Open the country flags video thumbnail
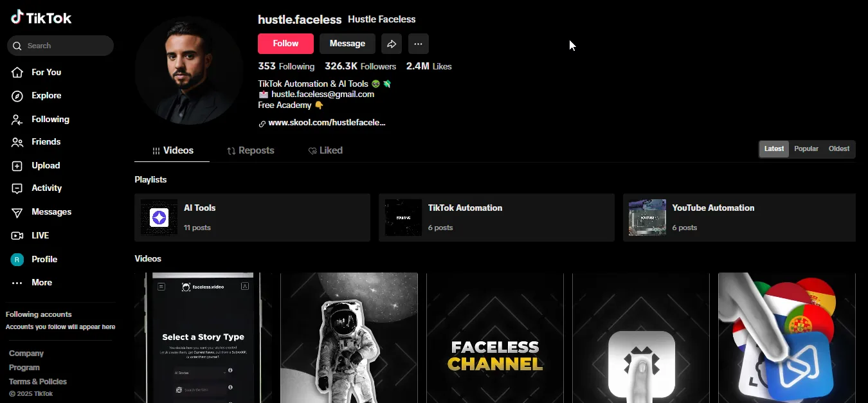 tap(787, 337)
